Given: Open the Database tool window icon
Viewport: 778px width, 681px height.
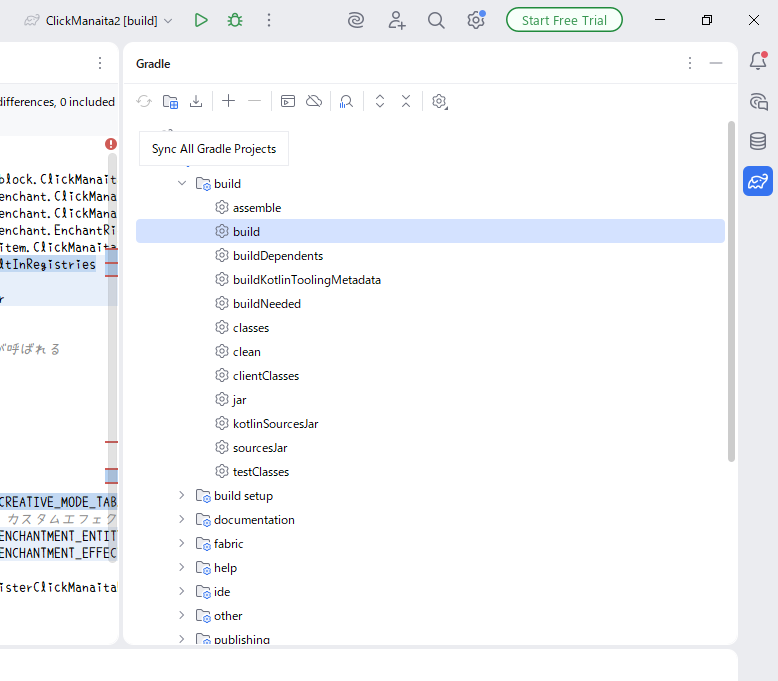Looking at the screenshot, I should 758,141.
